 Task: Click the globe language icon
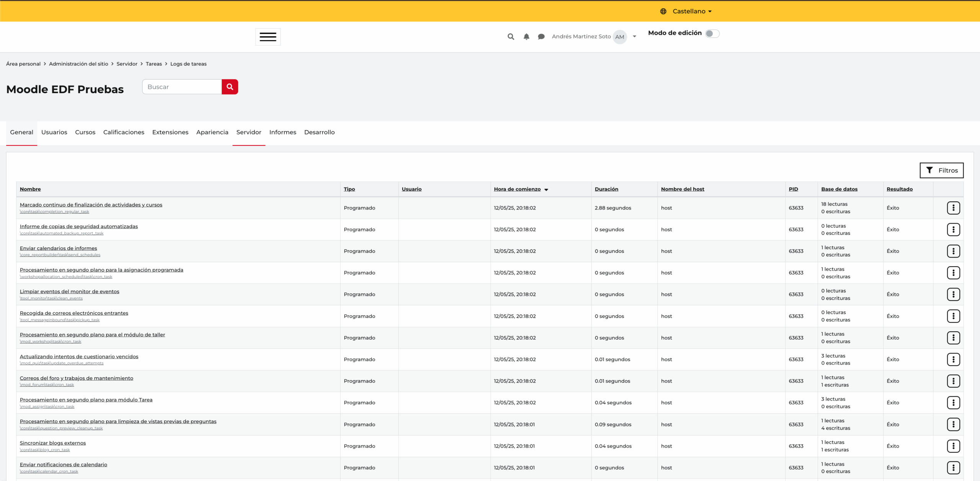click(663, 11)
